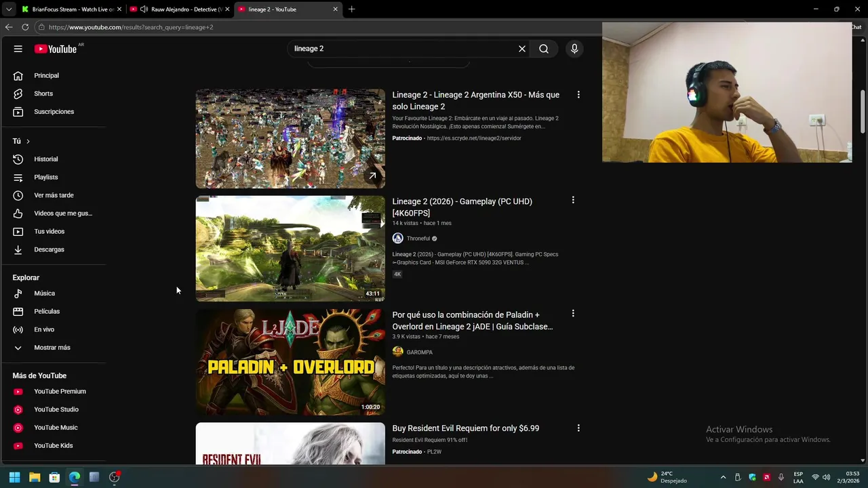Reload the page with the refresh icon
The height and width of the screenshot is (488, 868).
coord(25,27)
